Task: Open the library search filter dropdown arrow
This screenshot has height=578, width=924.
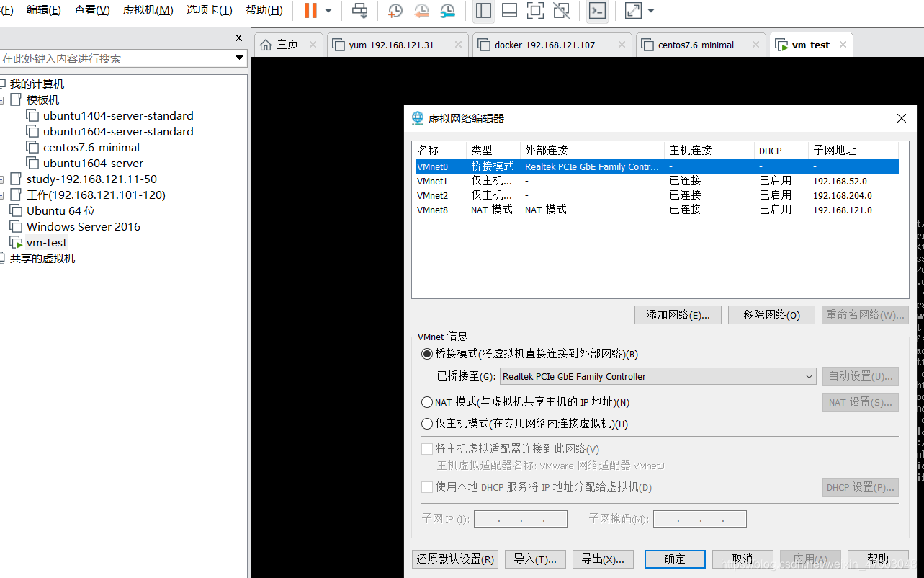Action: 240,58
